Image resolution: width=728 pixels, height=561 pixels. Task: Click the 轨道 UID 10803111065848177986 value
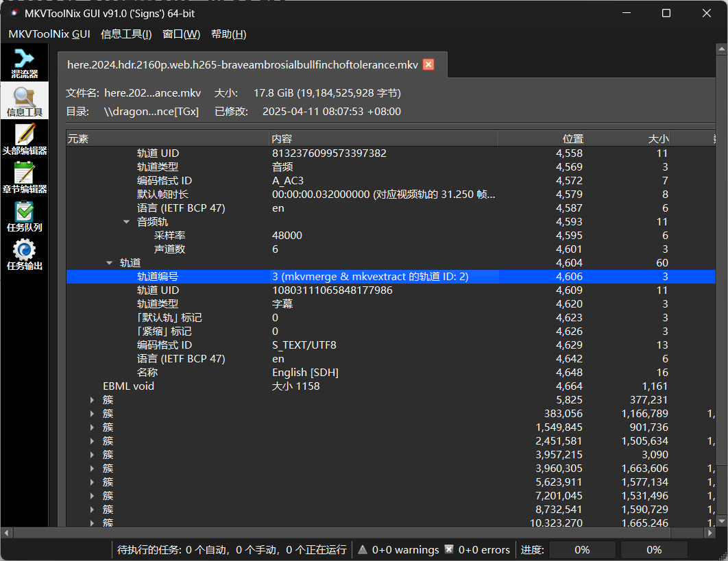332,290
